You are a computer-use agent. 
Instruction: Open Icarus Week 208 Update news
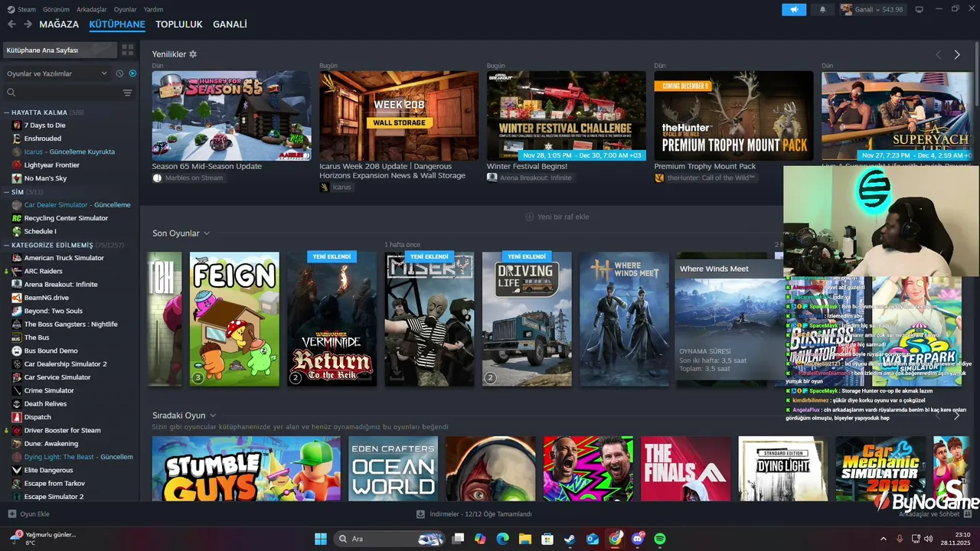click(399, 116)
